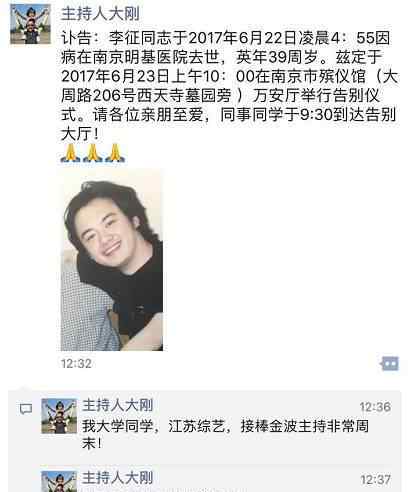Screen dimensions: 411x492
Task: Tap the 主持人大刚 name on the 12:37 comment
Action: pyautogui.click(x=118, y=478)
